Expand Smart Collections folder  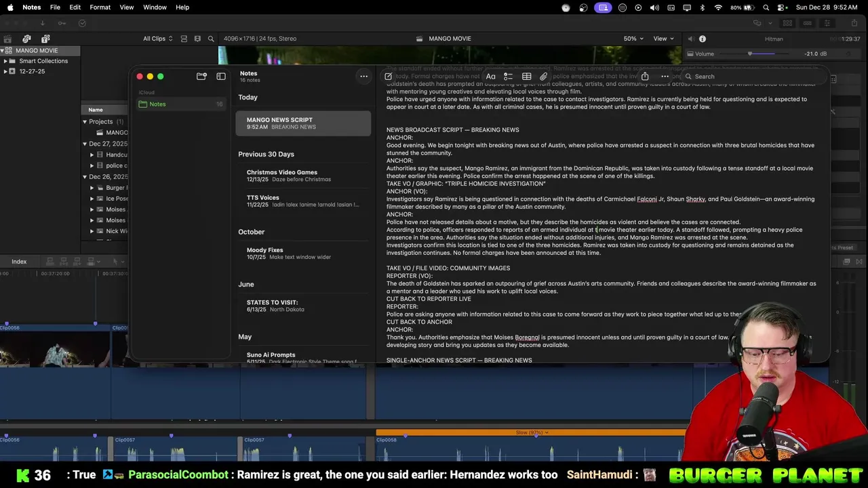[x=5, y=61]
